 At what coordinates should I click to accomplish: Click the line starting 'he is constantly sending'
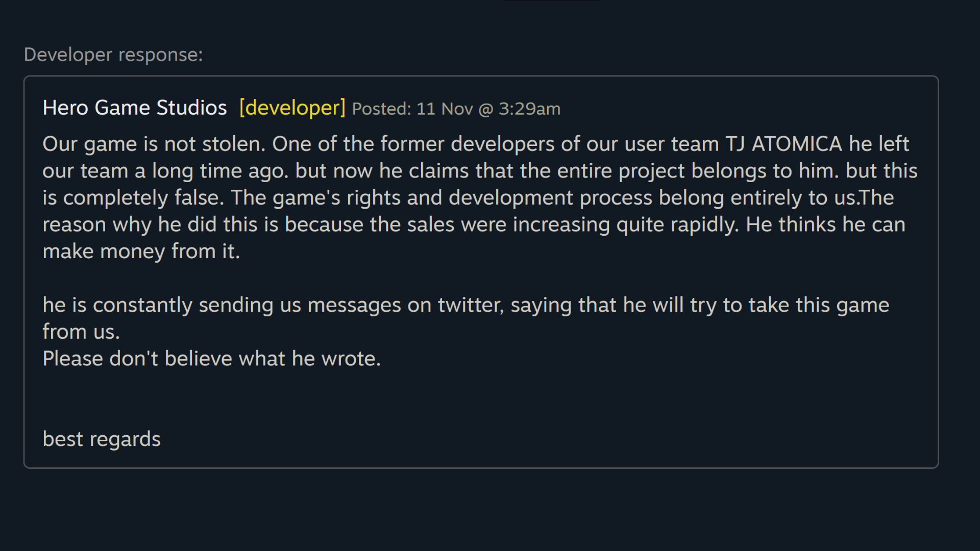pos(466,305)
